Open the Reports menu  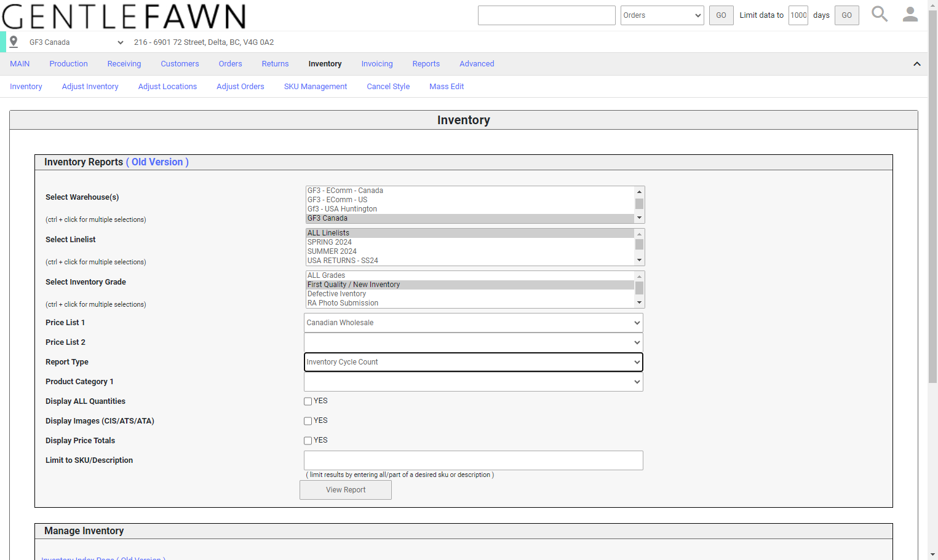426,64
